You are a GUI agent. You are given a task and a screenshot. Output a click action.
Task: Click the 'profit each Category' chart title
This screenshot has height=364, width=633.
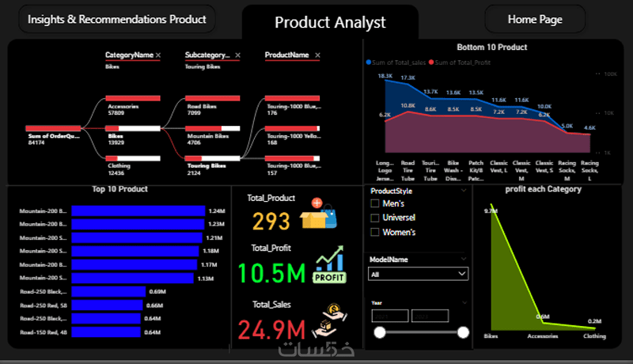coord(543,189)
